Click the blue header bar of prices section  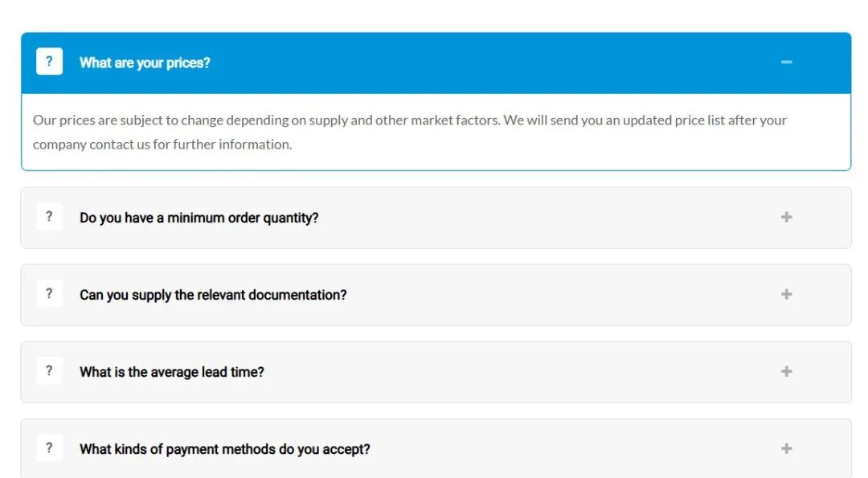482,63
